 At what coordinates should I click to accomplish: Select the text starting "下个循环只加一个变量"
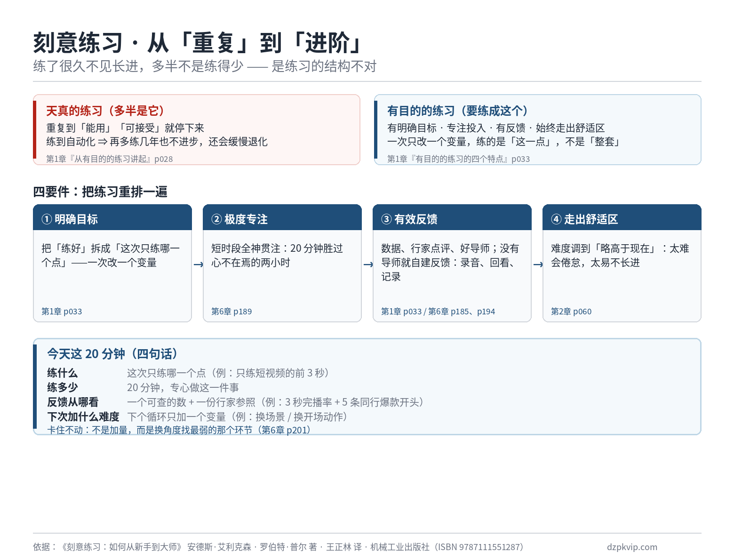point(238,417)
